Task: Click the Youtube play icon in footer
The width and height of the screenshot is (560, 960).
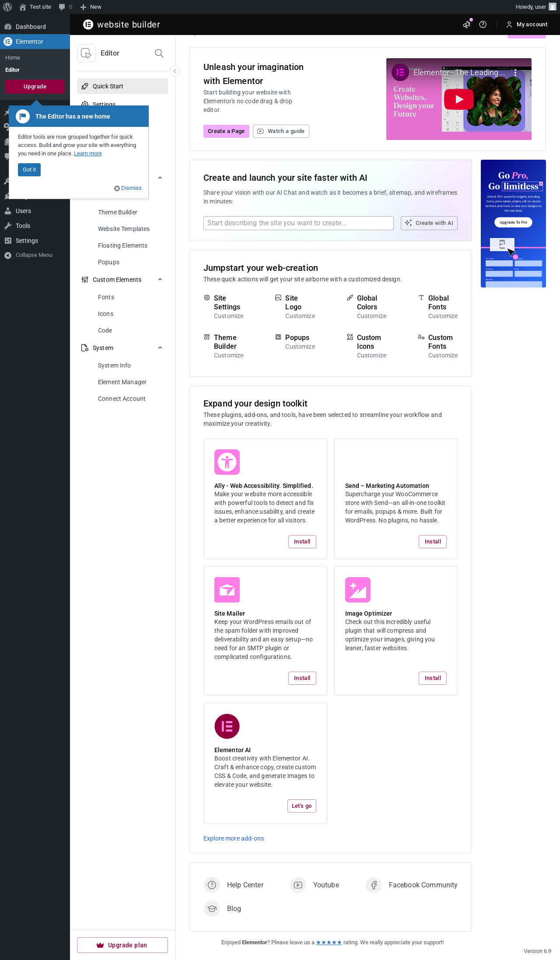Action: coord(298,885)
